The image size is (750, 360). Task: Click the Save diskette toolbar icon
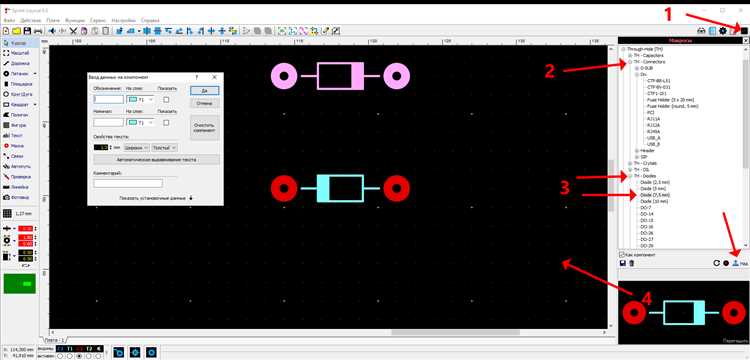(x=27, y=31)
